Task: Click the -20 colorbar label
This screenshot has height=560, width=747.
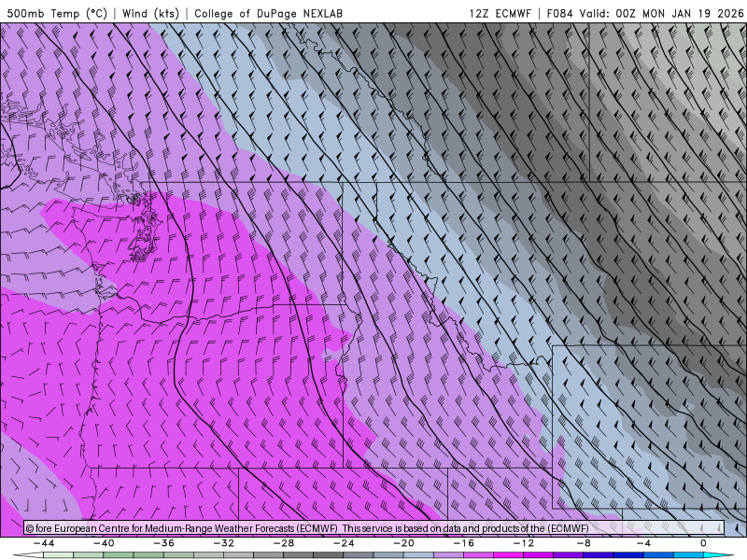Action: click(403, 543)
